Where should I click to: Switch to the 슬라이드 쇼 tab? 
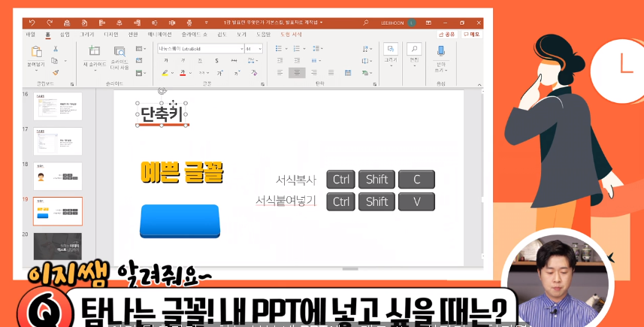(x=195, y=35)
